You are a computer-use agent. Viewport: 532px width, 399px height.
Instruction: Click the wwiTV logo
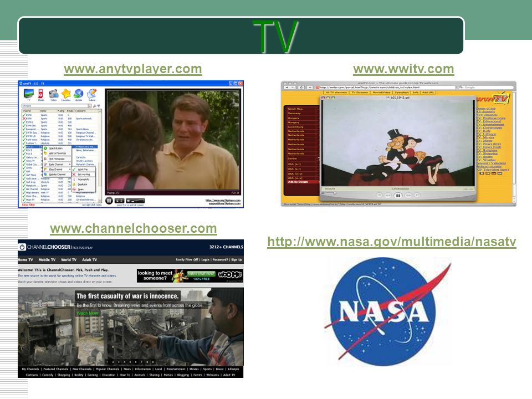click(493, 99)
